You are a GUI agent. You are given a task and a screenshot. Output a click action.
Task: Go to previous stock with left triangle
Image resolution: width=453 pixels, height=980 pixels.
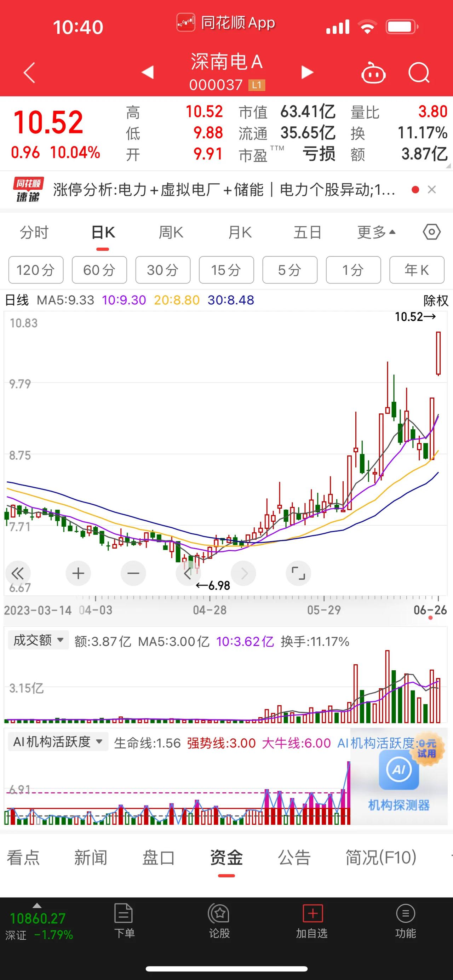[x=148, y=72]
